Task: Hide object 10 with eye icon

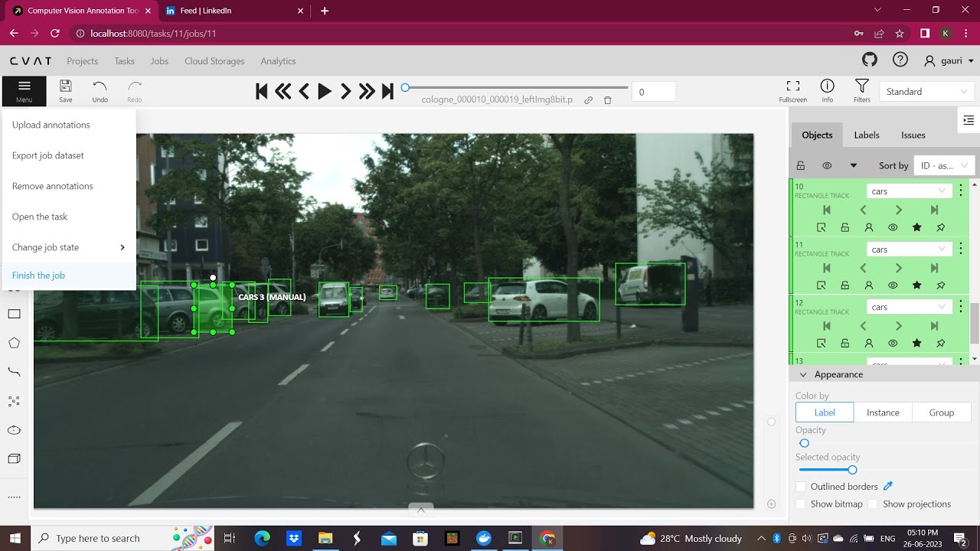Action: pos(893,227)
